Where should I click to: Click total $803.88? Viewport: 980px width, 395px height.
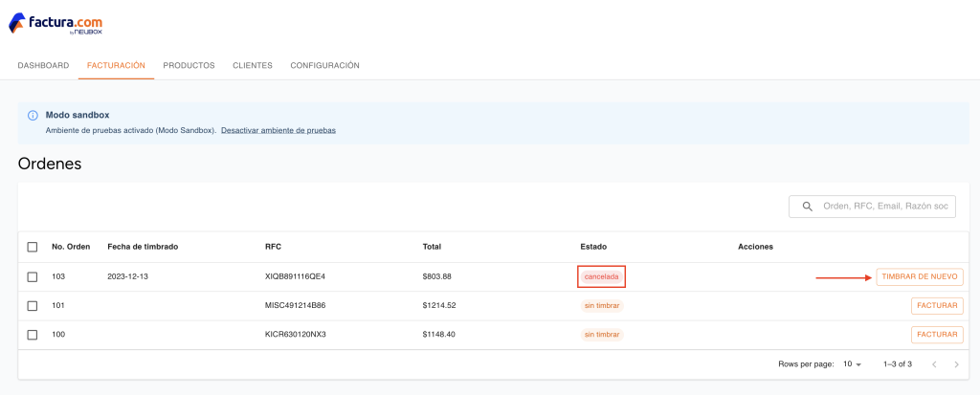pos(436,276)
